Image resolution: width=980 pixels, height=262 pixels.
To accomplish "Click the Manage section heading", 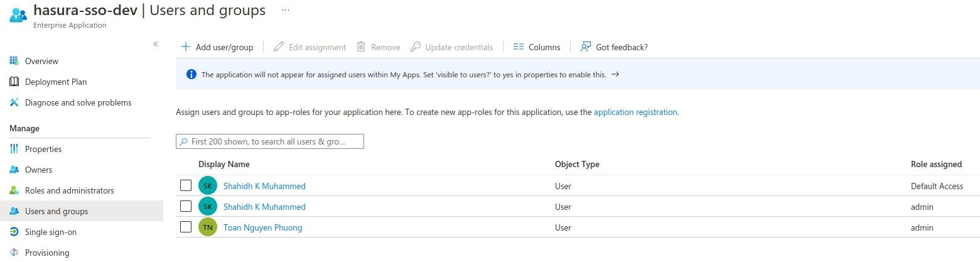I will tap(24, 128).
